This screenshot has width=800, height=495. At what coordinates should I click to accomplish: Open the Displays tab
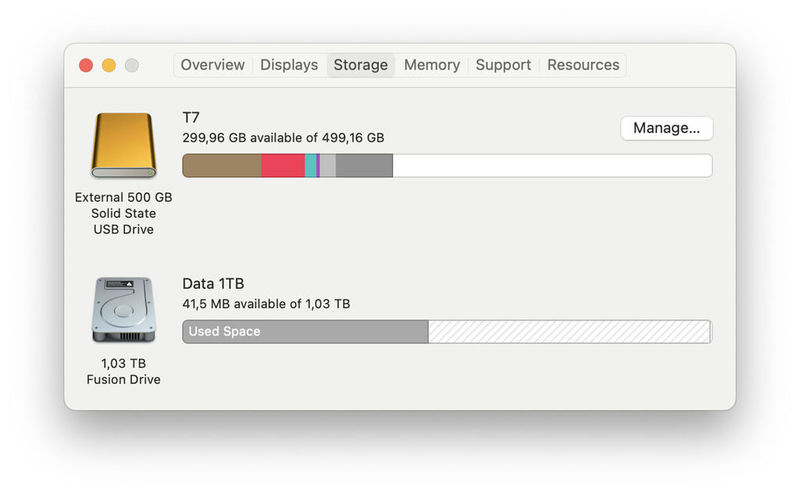pyautogui.click(x=289, y=65)
